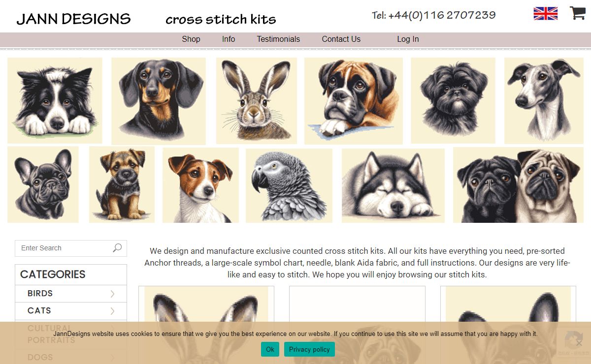The image size is (591, 364).
Task: Open the French bulldog image
Action: pos(43,184)
